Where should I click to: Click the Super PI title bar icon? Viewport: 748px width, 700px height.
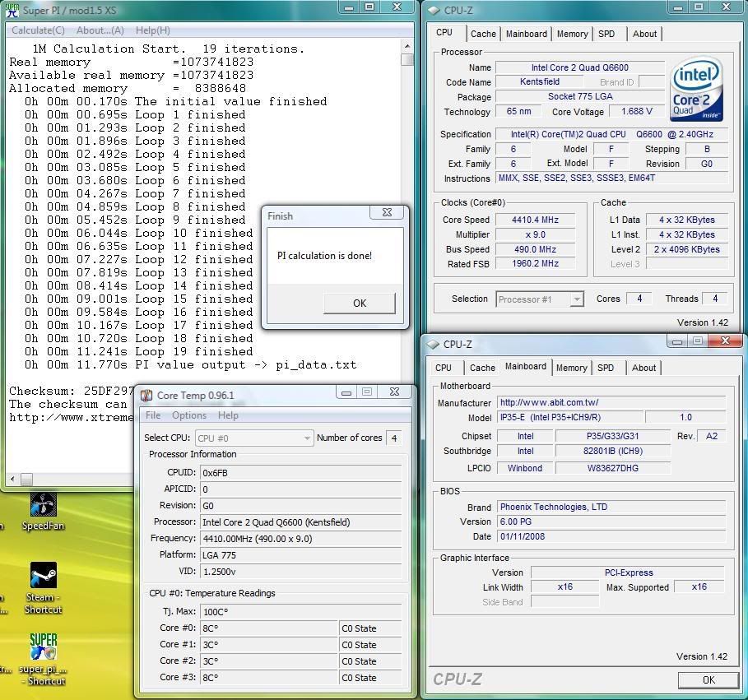click(x=11, y=9)
